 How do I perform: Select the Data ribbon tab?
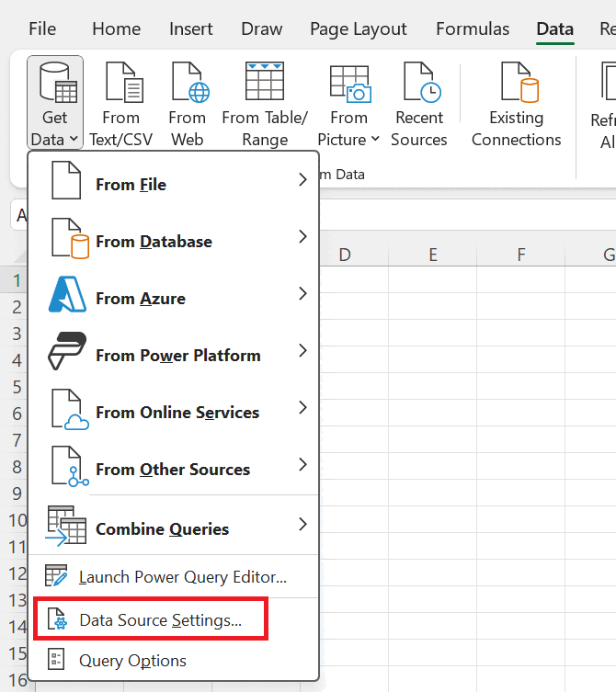coord(555,29)
